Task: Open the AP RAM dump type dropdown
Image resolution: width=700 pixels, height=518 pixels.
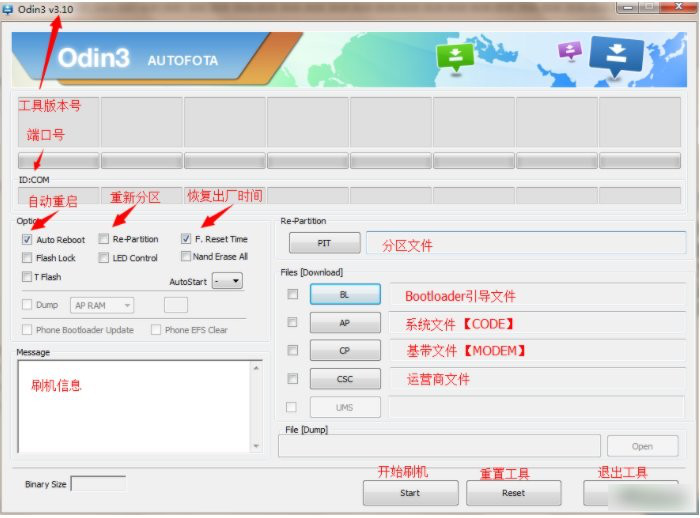Action: 102,305
